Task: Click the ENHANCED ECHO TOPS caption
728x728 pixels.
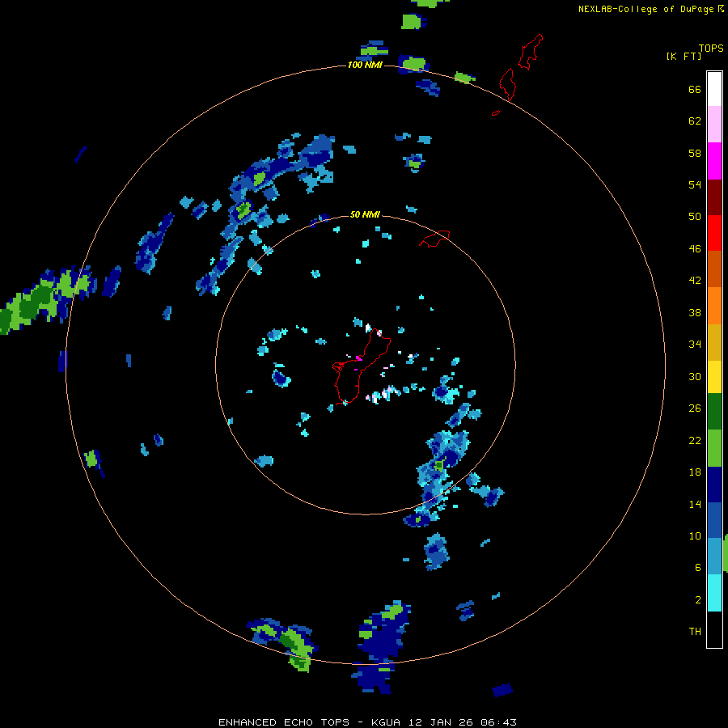Action: pos(368,722)
